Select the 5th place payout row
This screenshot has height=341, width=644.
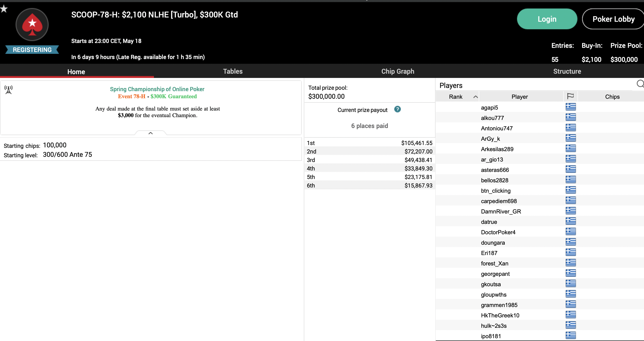pyautogui.click(x=369, y=177)
